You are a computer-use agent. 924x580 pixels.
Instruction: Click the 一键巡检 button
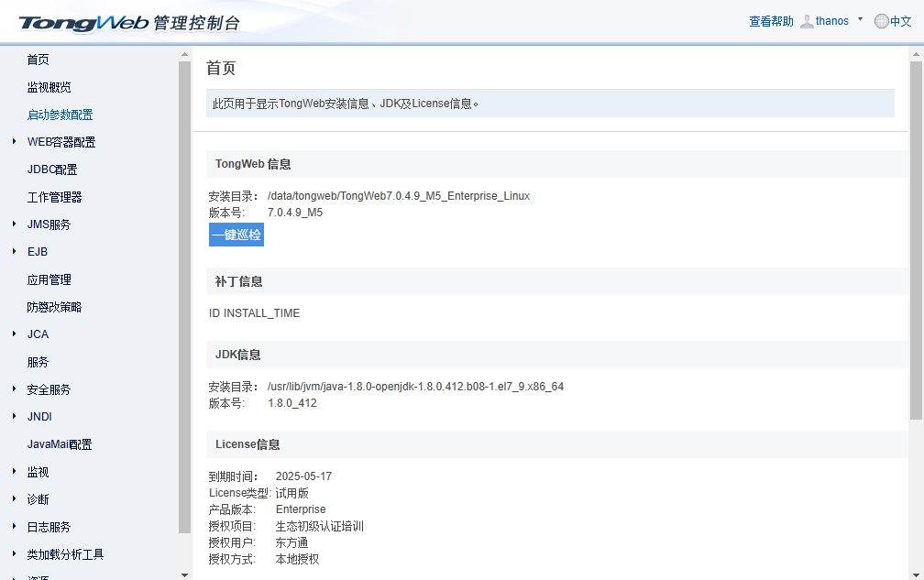coord(236,235)
